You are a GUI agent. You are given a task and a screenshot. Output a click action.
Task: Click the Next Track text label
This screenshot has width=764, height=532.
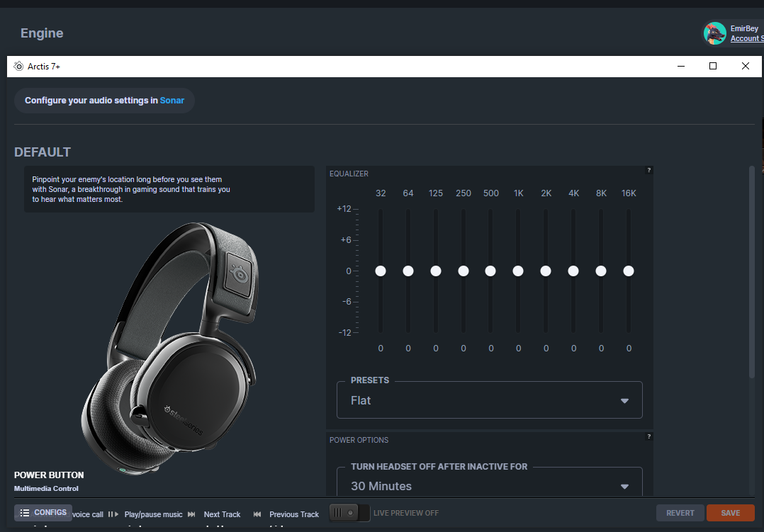click(x=223, y=514)
